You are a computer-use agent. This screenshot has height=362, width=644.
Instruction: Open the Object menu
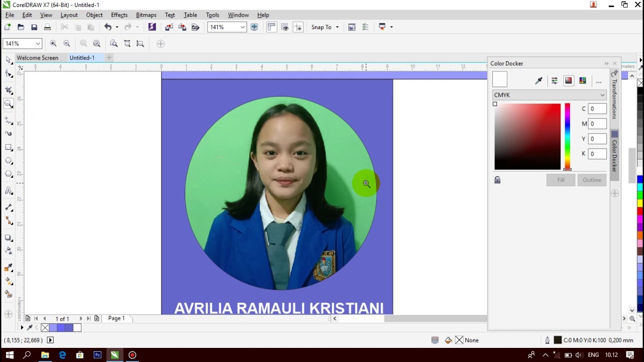[94, 15]
